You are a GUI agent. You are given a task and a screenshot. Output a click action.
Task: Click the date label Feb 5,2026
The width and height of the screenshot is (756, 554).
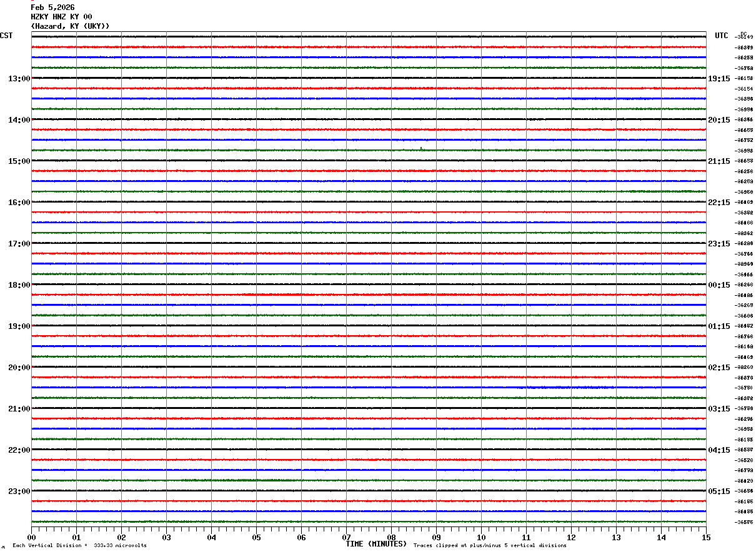pos(52,8)
